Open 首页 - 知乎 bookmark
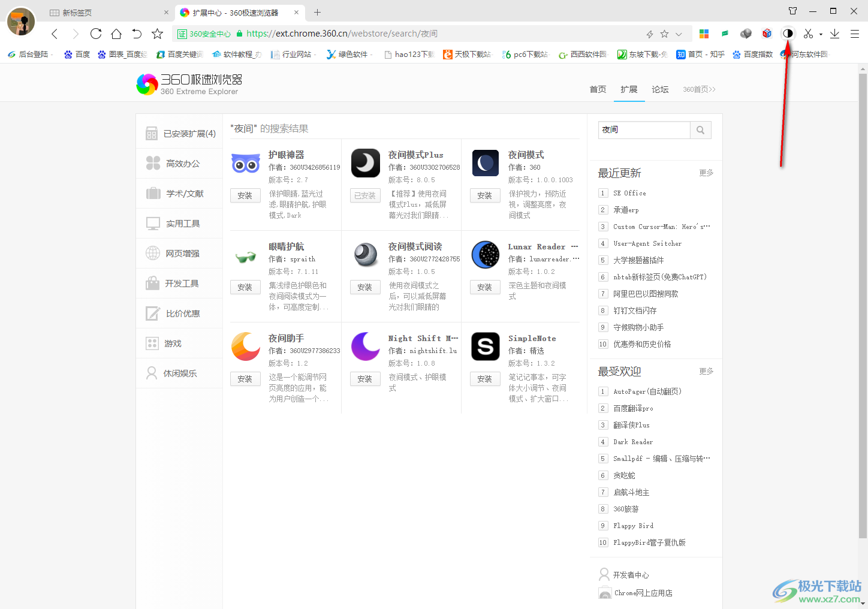Screen dimensions: 868x609 point(701,54)
